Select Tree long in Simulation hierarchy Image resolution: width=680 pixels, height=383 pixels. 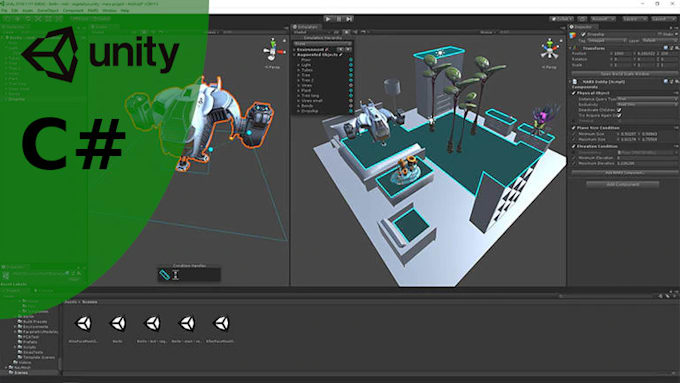click(x=310, y=95)
